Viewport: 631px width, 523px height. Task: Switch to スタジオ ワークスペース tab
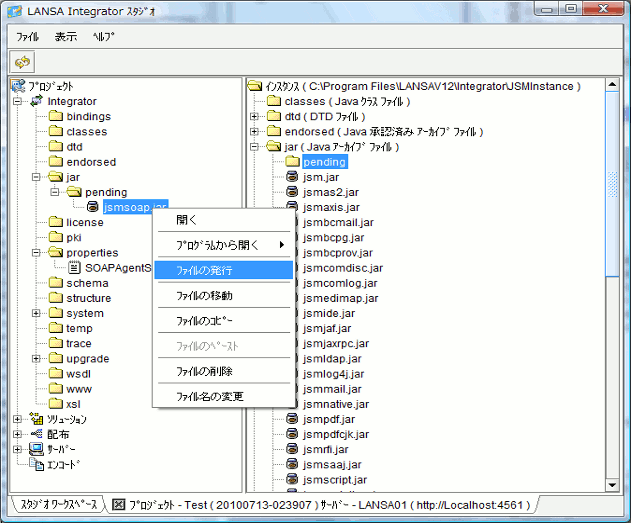pos(59,504)
